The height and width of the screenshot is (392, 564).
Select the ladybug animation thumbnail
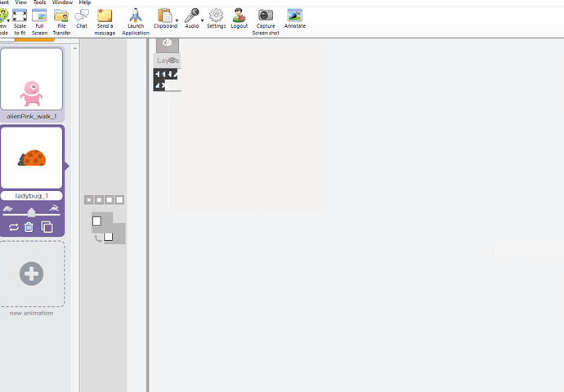(32, 158)
